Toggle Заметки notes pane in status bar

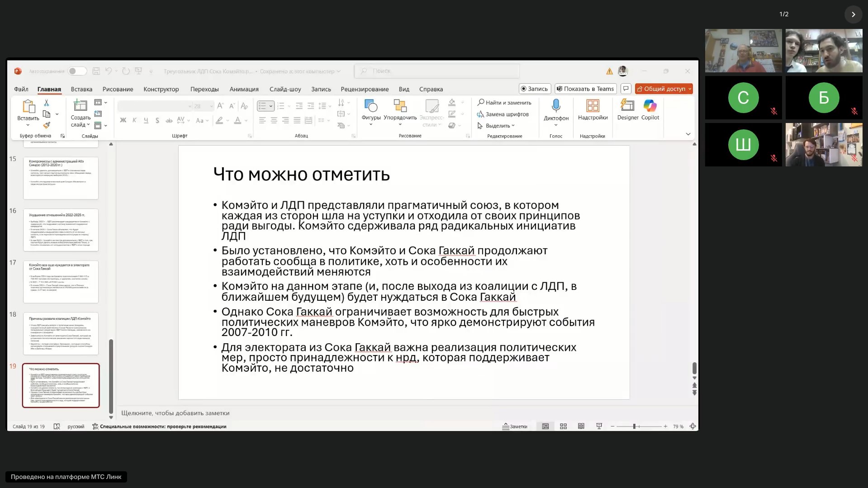point(515,426)
